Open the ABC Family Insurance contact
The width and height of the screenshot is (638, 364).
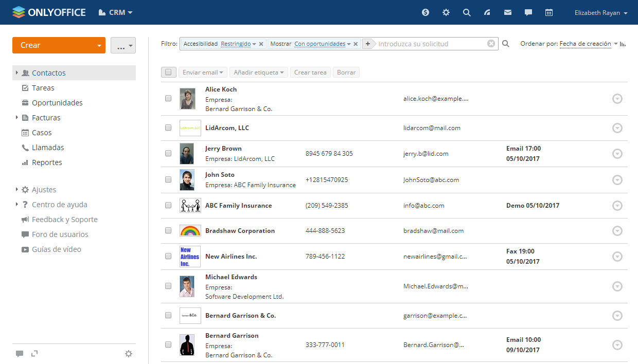coord(238,206)
